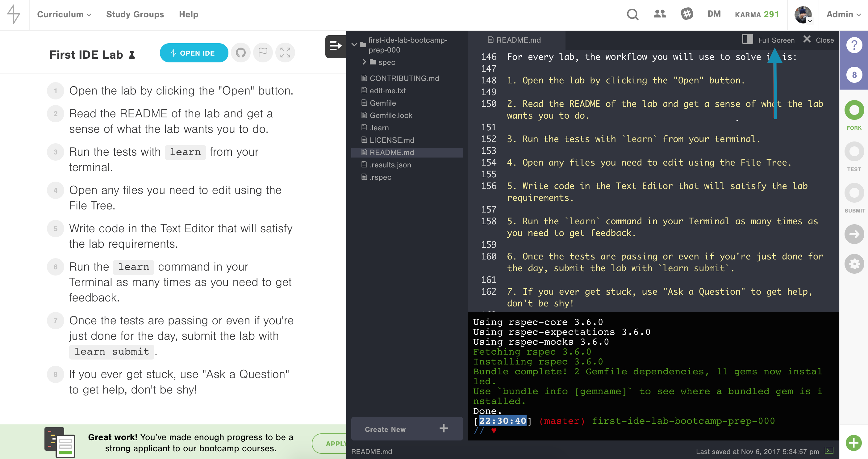Open the settings gear in the right sidebar
The width and height of the screenshot is (868, 459).
(x=854, y=264)
